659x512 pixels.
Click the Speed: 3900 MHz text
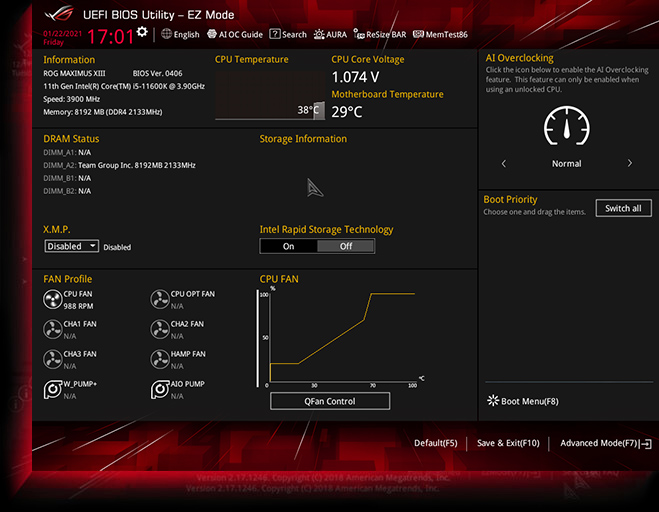(x=71, y=99)
